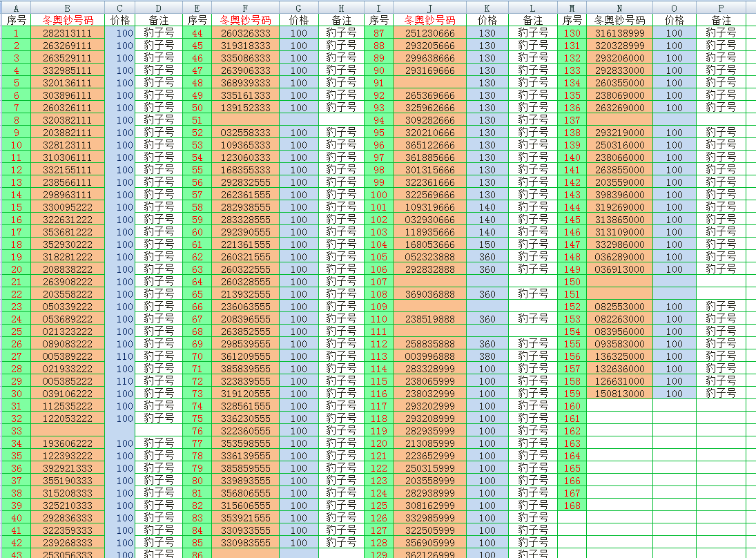
Task: Select cell with number 283328999
Action: click(x=429, y=369)
